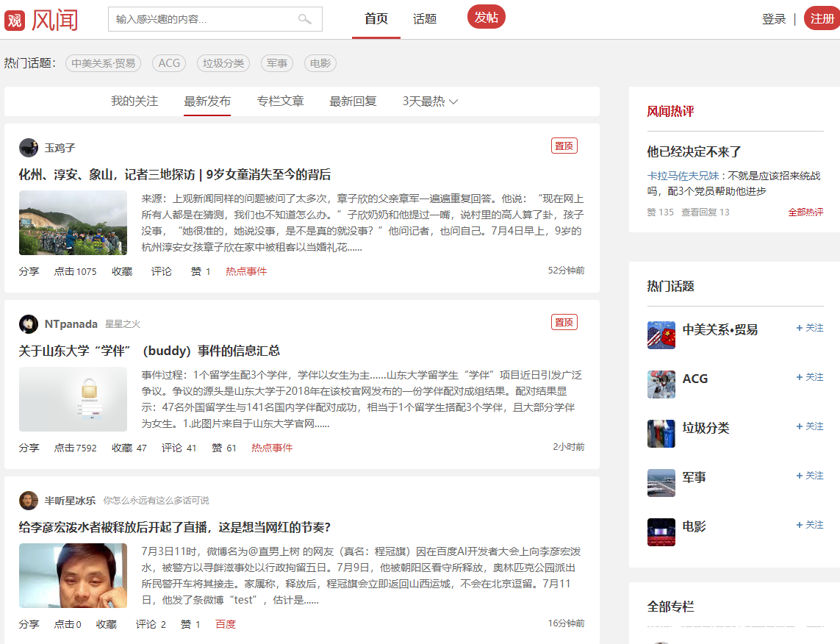Select the 最新回复 tab
Screen dimensions: 840x644
tap(353, 101)
